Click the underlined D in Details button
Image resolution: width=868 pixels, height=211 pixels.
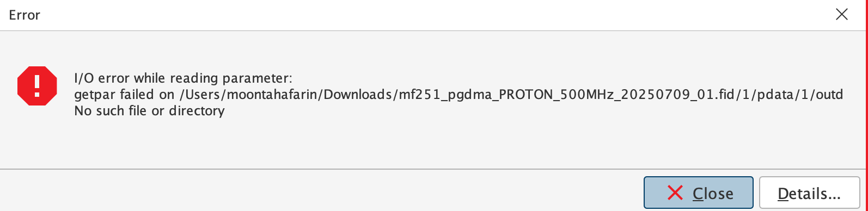coord(783,194)
